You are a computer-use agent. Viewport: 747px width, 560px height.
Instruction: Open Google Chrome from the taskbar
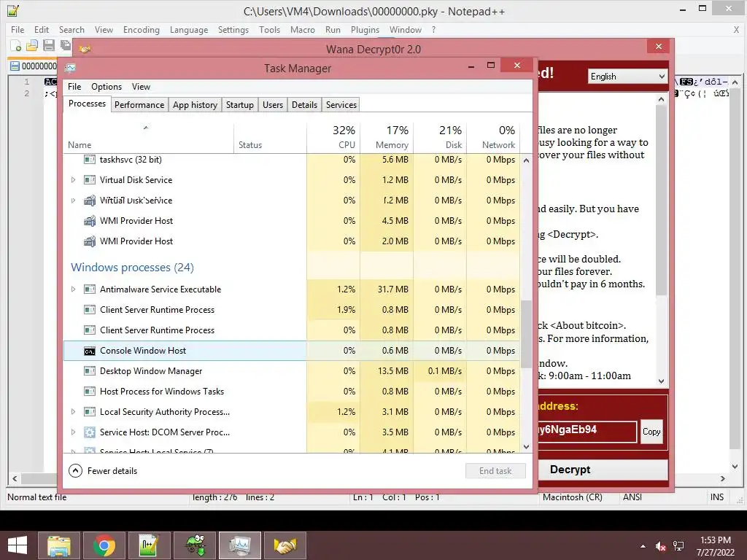pos(104,545)
